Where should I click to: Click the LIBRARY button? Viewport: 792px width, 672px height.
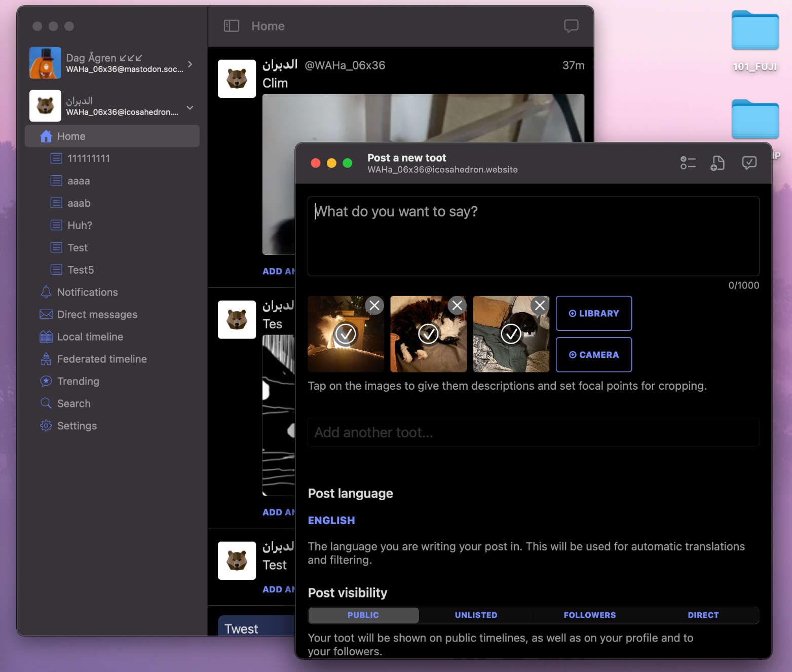[593, 314]
